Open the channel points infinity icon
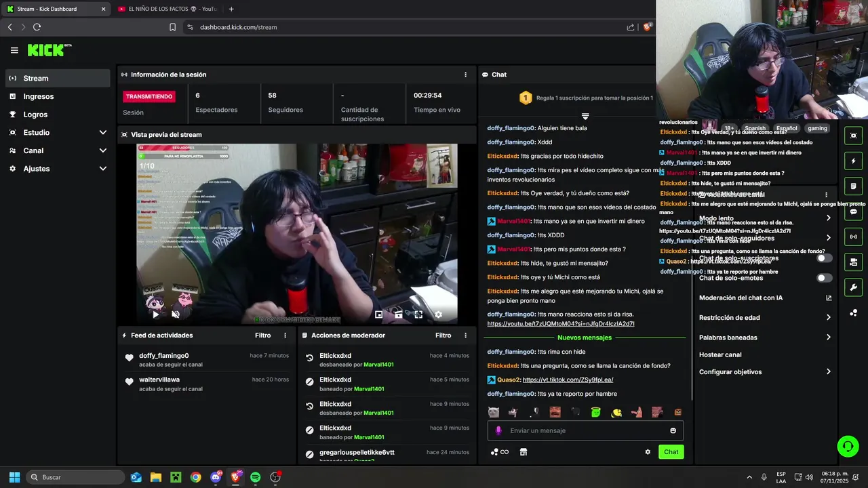Viewport: 868px width, 488px height. (500, 452)
